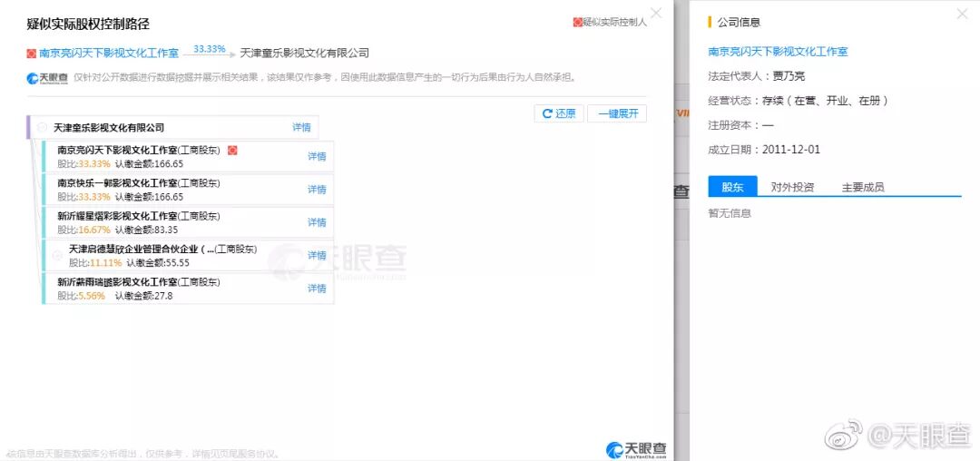Switch to the 股东 tab
The height and width of the screenshot is (461, 980).
(x=732, y=187)
